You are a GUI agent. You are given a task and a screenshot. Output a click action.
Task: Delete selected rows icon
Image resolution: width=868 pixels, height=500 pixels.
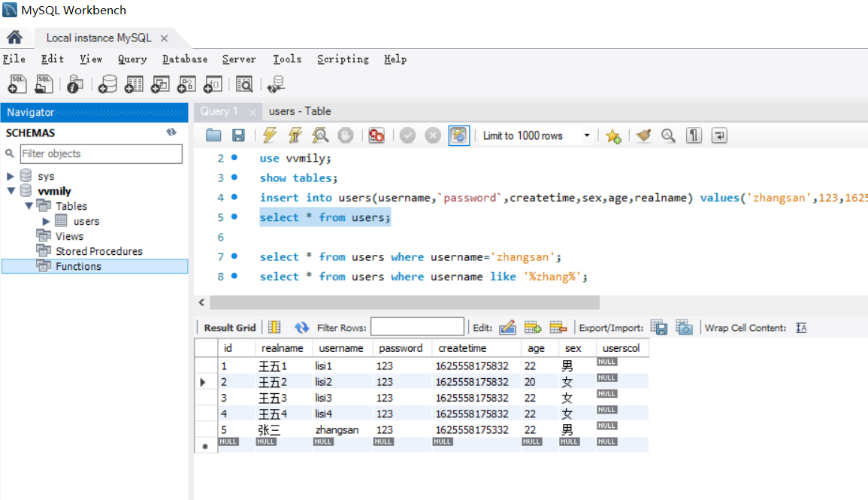pos(558,327)
